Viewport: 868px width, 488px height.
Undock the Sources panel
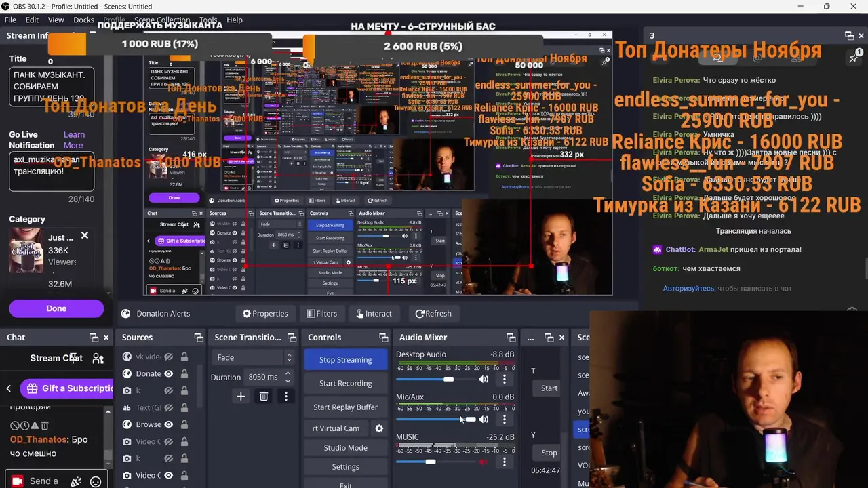(x=199, y=338)
